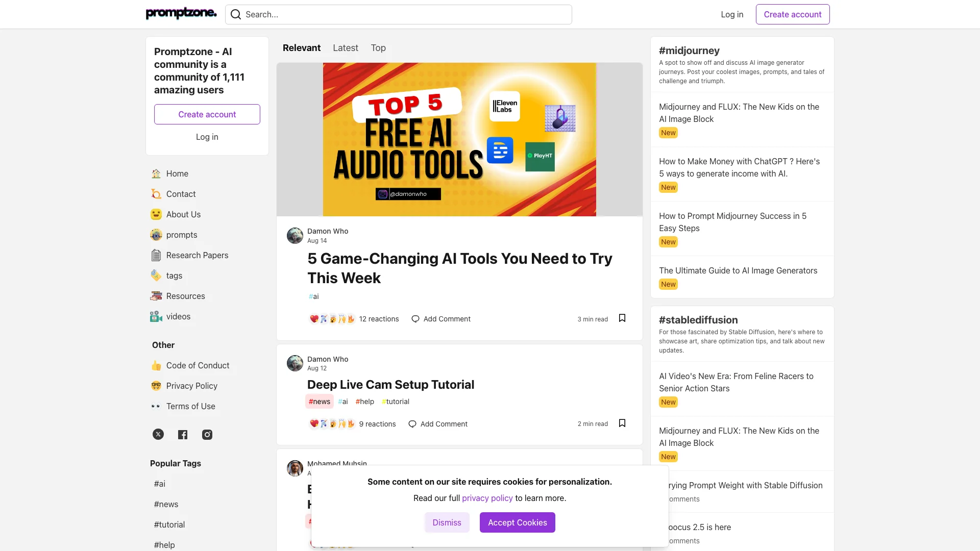This screenshot has width=980, height=551.
Task: Open the Instagram social link
Action: (207, 434)
